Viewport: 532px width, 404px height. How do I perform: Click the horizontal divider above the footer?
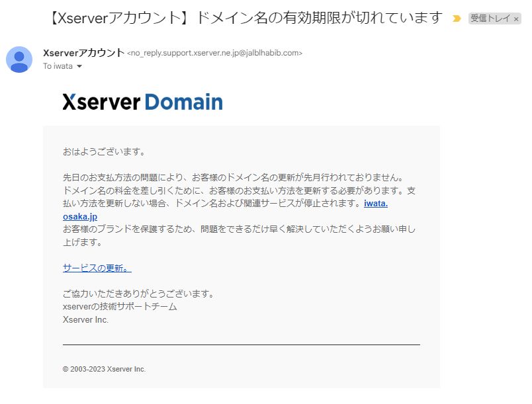[x=241, y=344]
